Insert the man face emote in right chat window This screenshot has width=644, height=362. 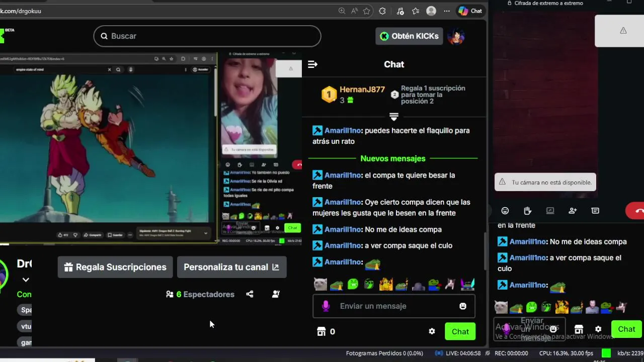click(592, 307)
